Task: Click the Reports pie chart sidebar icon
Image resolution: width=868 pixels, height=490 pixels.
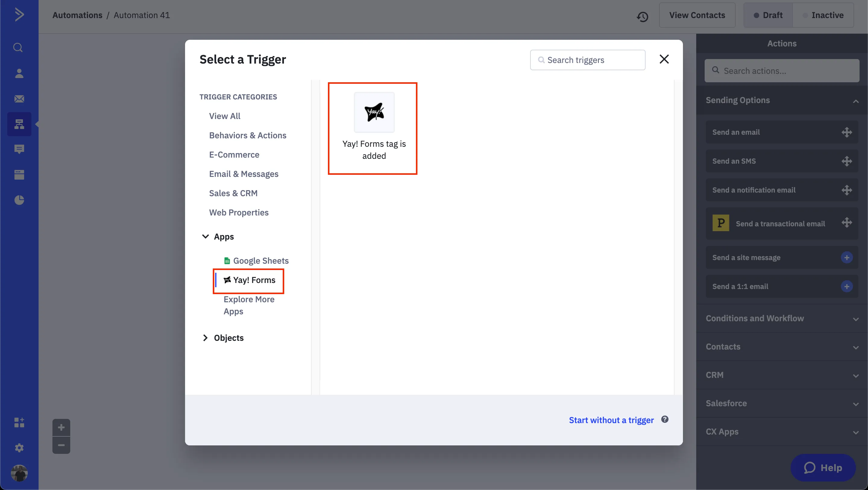Action: [x=19, y=200]
